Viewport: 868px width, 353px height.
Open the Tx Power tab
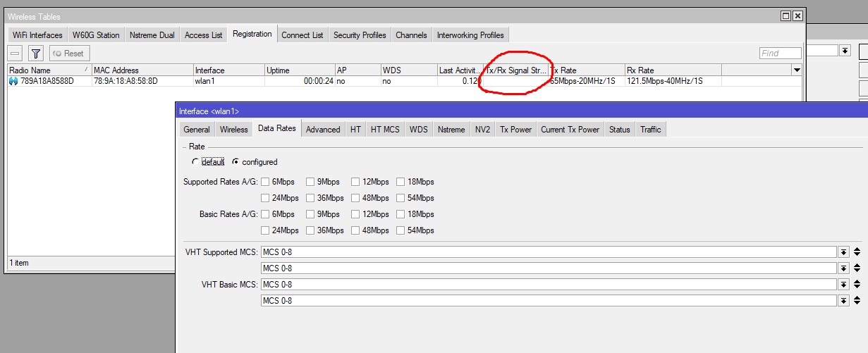pos(515,129)
